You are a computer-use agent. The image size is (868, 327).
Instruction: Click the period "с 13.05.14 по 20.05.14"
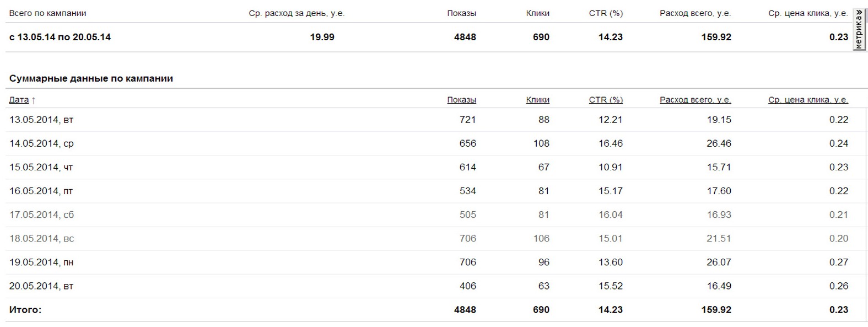pyautogui.click(x=60, y=37)
